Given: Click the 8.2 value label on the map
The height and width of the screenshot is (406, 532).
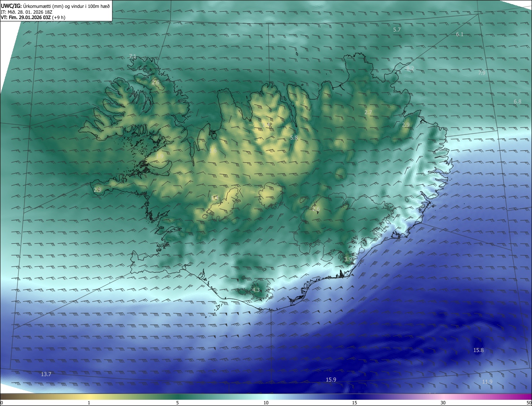Looking at the screenshot, I should coord(410,68).
